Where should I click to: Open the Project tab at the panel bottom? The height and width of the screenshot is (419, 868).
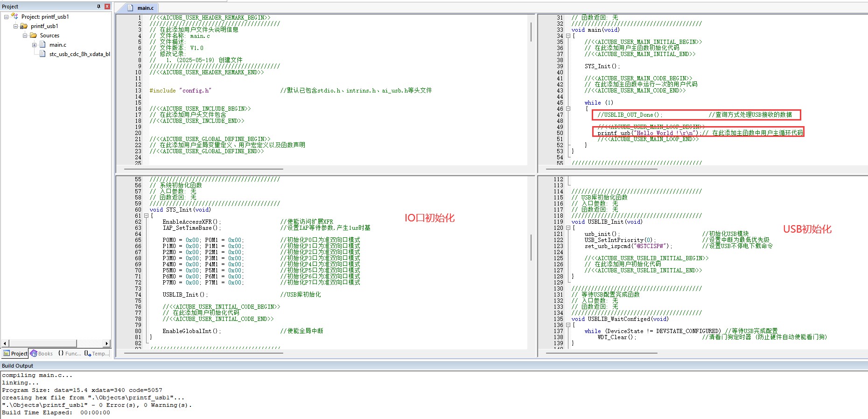pyautogui.click(x=15, y=354)
